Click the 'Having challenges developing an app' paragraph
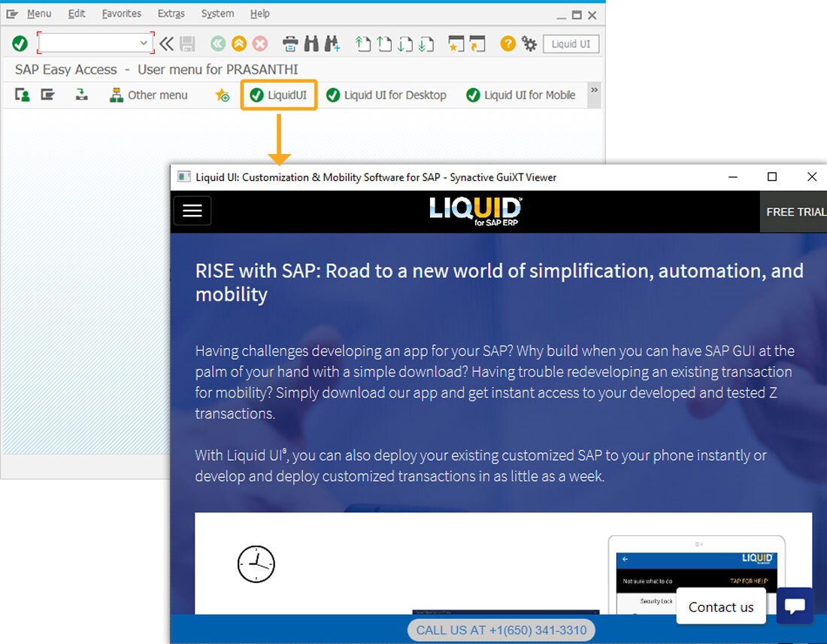 click(495, 382)
